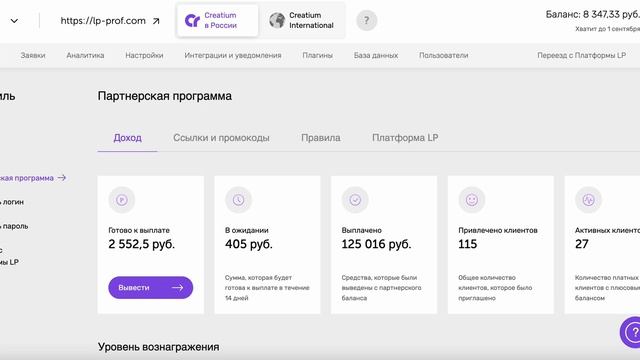The height and width of the screenshot is (360, 640).
Task: Click the В ожидании label
Action: tap(247, 230)
